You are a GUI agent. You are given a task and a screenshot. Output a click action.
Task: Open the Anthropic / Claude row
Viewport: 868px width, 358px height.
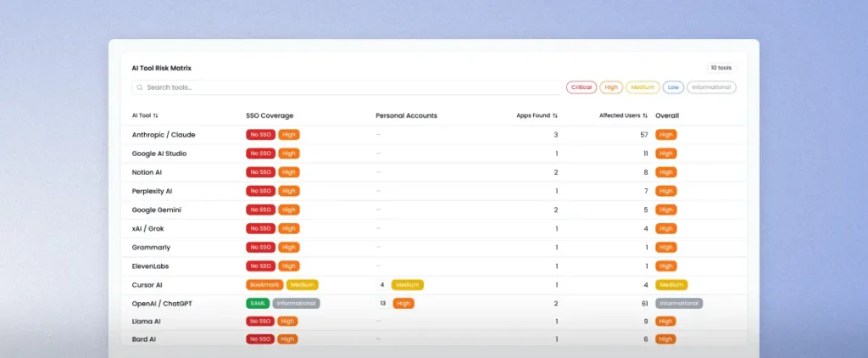click(x=163, y=135)
